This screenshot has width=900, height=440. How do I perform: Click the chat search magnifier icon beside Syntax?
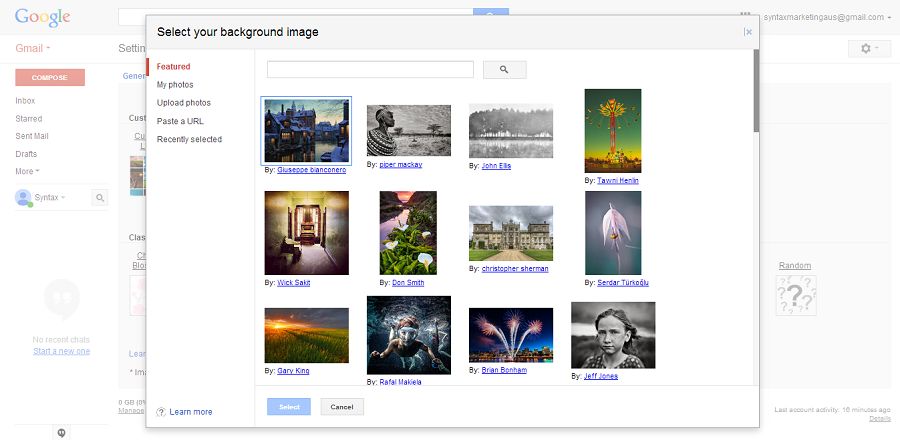pyautogui.click(x=100, y=198)
